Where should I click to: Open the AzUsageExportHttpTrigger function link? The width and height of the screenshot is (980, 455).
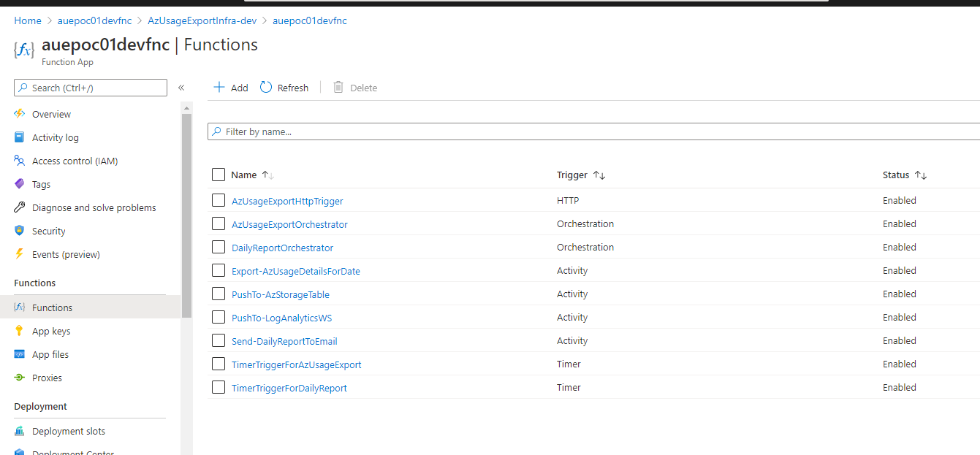[x=287, y=201]
